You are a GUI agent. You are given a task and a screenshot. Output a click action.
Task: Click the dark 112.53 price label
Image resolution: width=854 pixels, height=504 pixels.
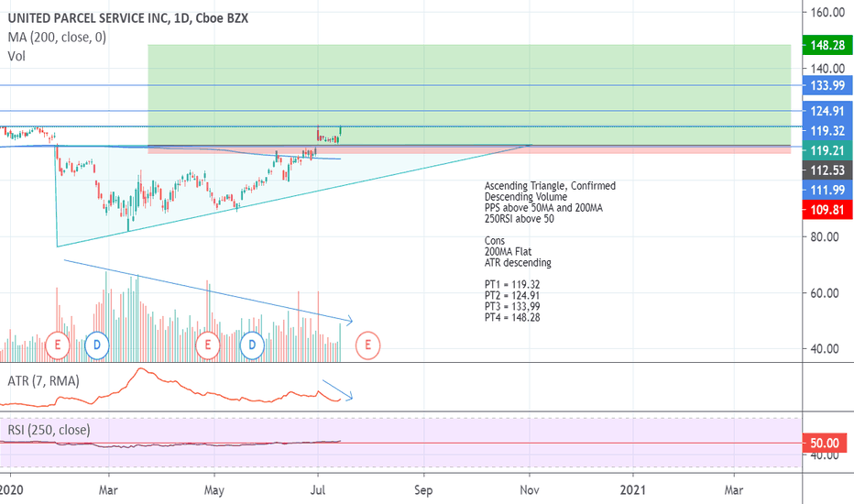click(827, 170)
